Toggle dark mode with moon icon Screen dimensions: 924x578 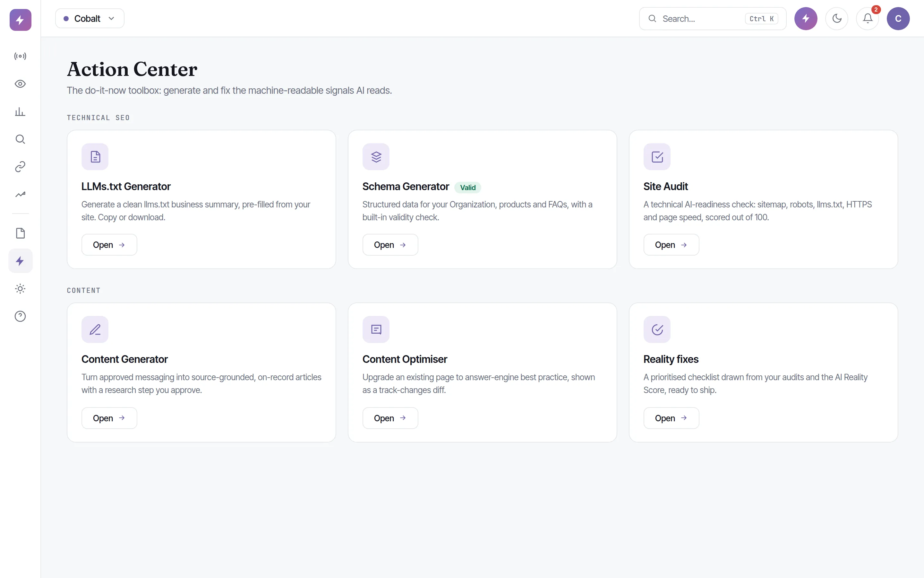coord(836,18)
